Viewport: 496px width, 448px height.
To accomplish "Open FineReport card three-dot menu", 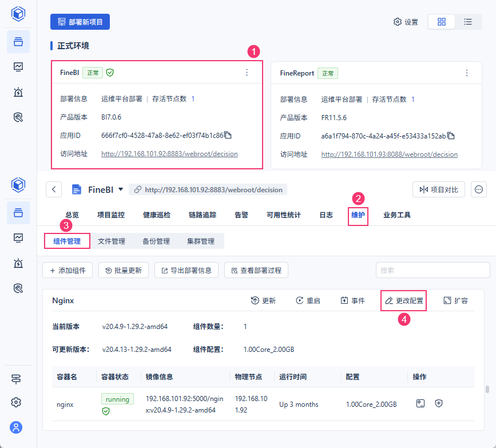I will tap(467, 73).
